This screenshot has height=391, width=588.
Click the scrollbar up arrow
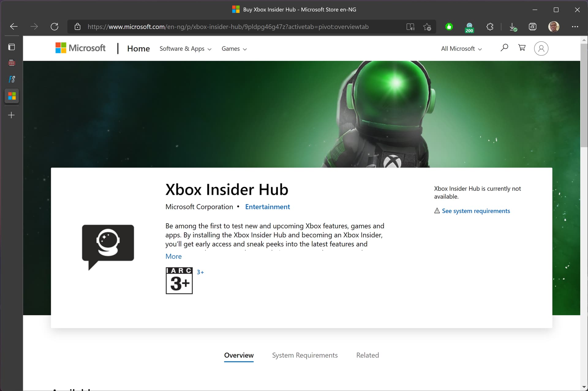tap(584, 40)
